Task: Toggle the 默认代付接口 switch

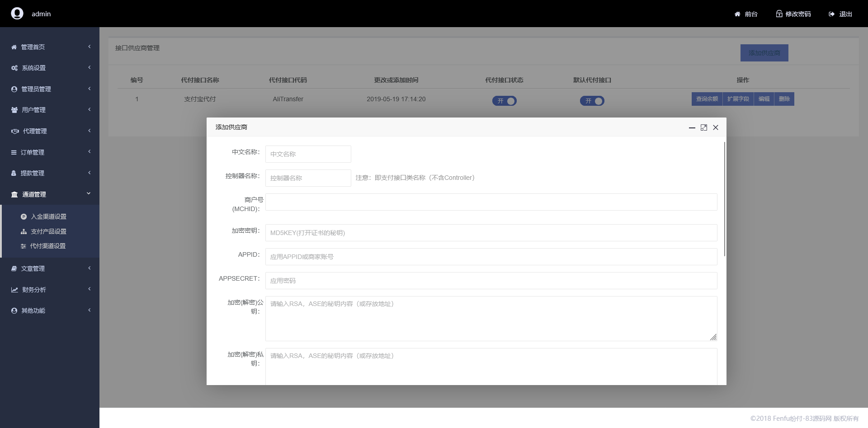Action: pyautogui.click(x=592, y=101)
